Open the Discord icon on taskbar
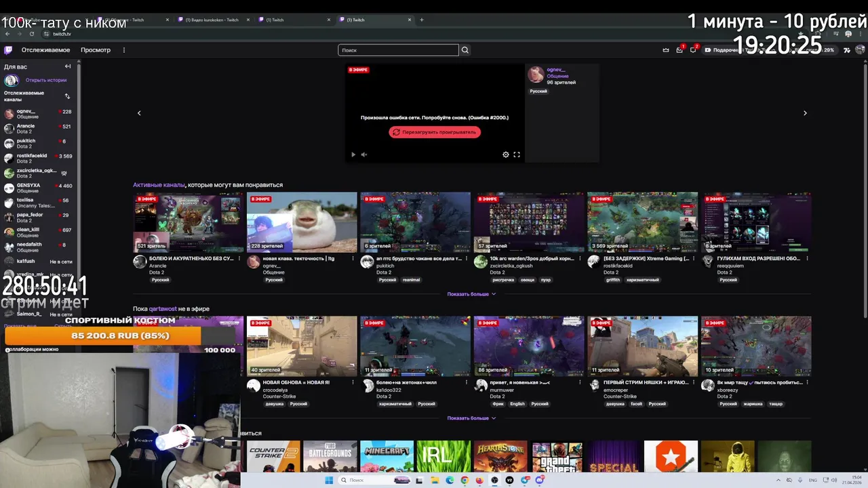Viewport: 868px width, 488px height. [540, 481]
